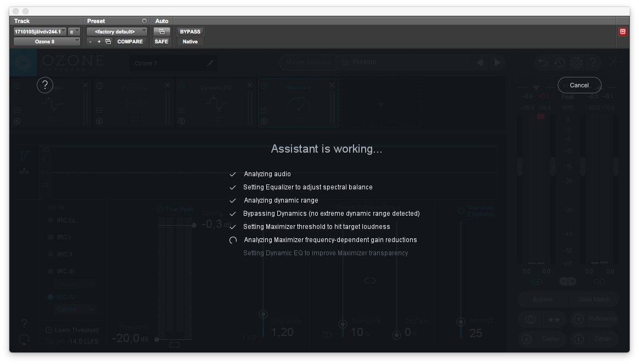Solo the Dynamic EQ module

(182, 121)
